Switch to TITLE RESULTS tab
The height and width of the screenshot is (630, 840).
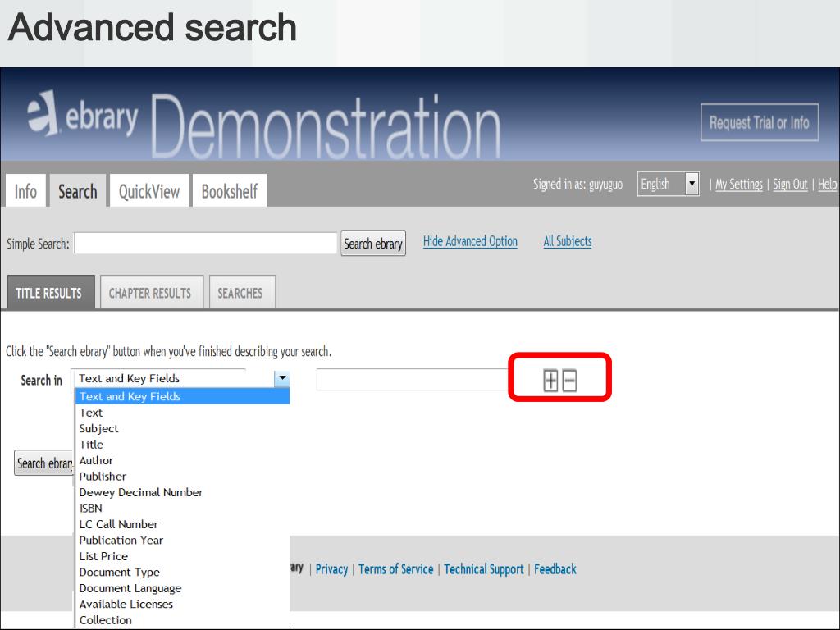[x=50, y=293]
